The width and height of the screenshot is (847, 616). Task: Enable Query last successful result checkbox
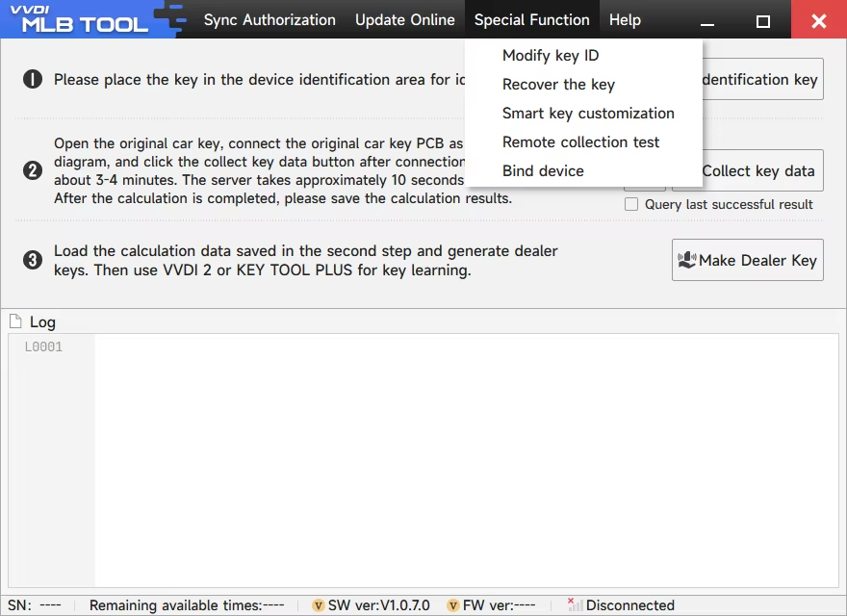point(631,204)
